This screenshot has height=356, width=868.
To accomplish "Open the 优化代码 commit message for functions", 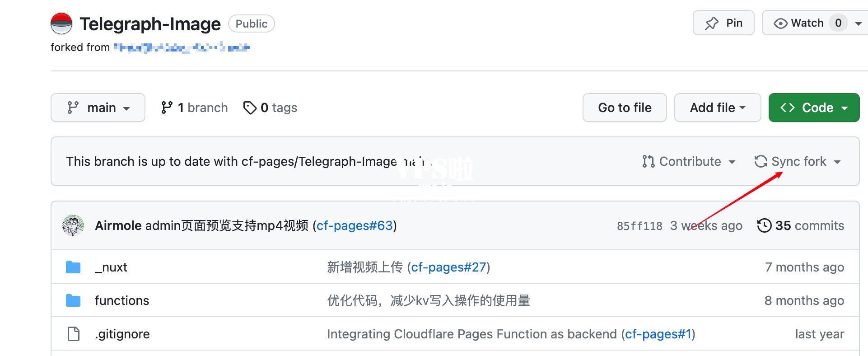I will tap(429, 300).
